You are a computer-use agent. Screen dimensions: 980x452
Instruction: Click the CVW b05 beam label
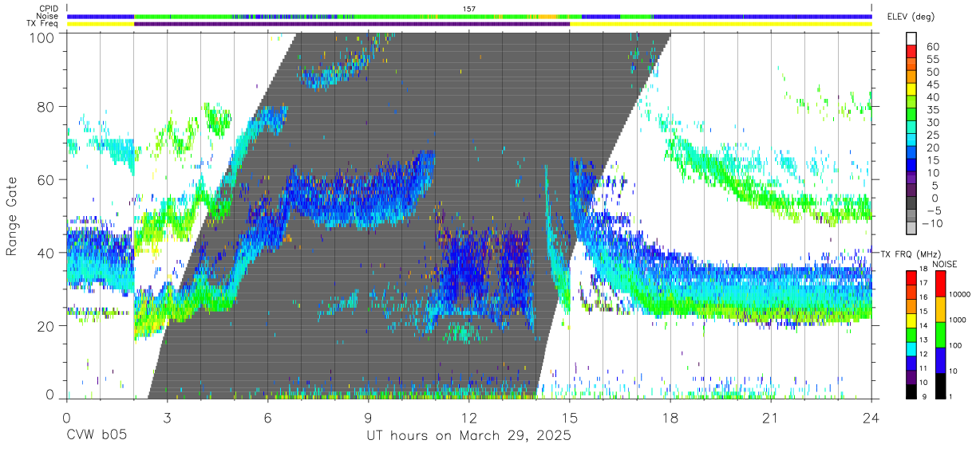pyautogui.click(x=97, y=436)
